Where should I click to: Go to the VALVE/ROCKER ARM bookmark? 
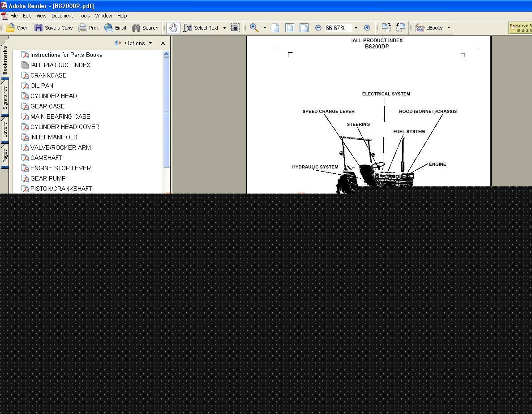[x=60, y=147]
